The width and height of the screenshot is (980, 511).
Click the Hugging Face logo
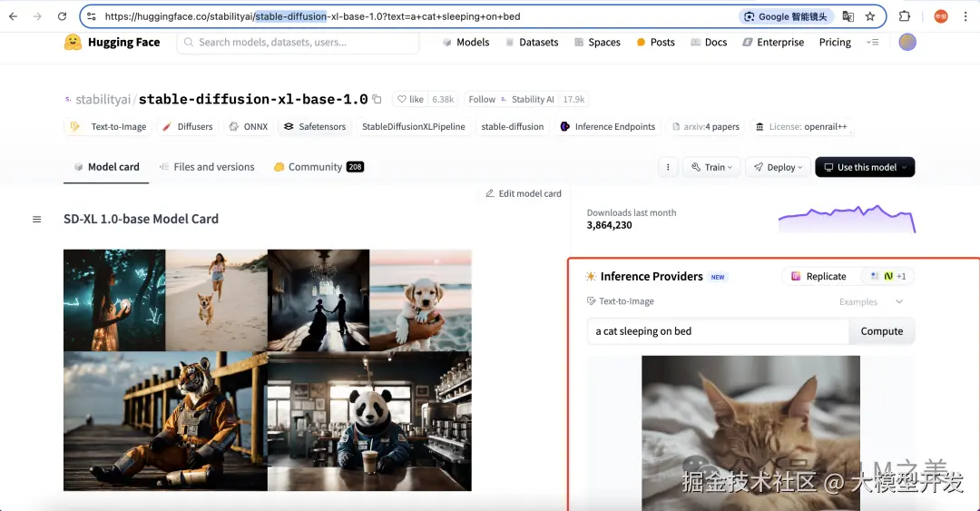click(112, 42)
